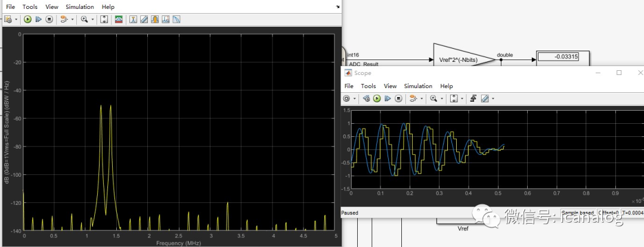
Task: Open the Scope window's View menu
Action: pos(390,86)
